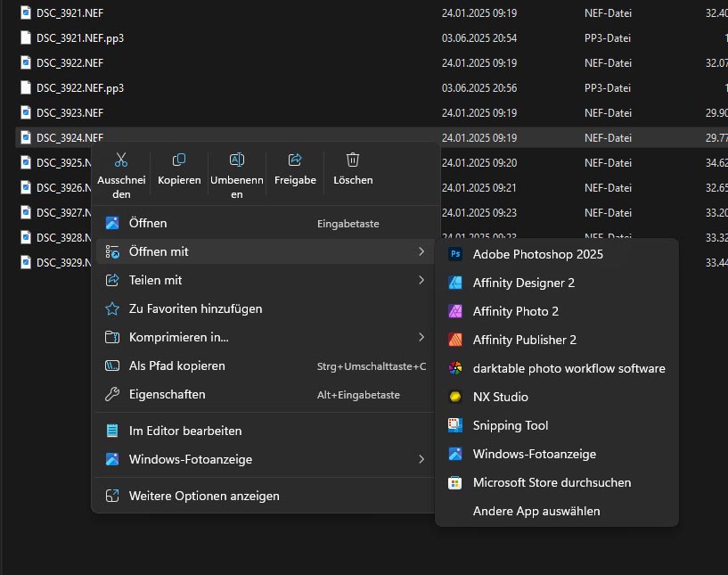728x575 pixels.
Task: Select Affinity Publisher 2 entry
Action: [x=524, y=340]
